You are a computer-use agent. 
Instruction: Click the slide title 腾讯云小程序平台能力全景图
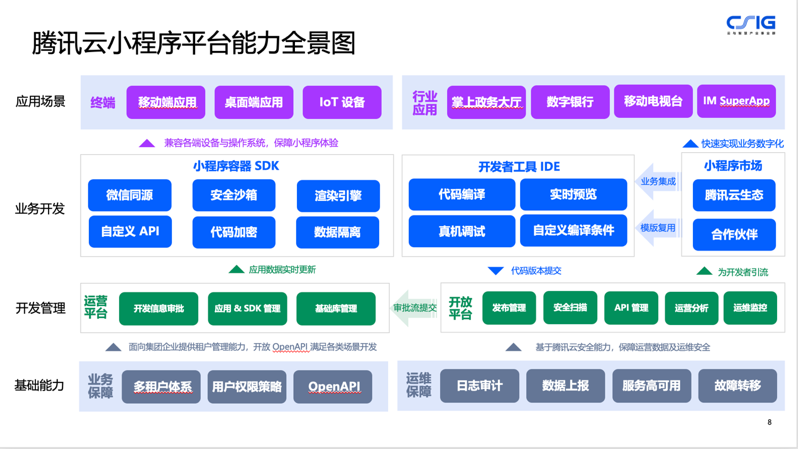tap(194, 43)
